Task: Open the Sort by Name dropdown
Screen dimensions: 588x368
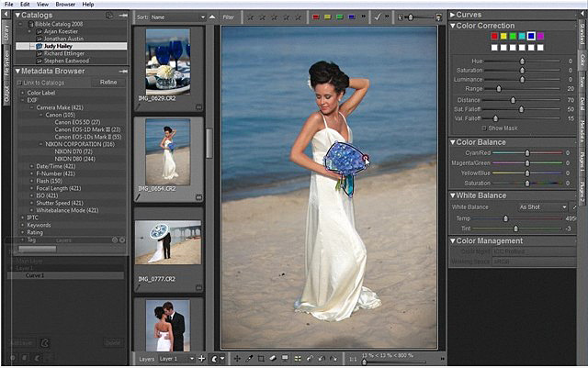Action: [176, 17]
